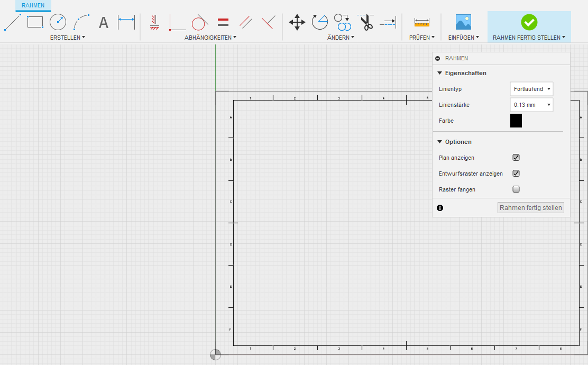This screenshot has width=588, height=365.
Task: Click the green Finish Frame checkmark
Action: [x=529, y=23]
